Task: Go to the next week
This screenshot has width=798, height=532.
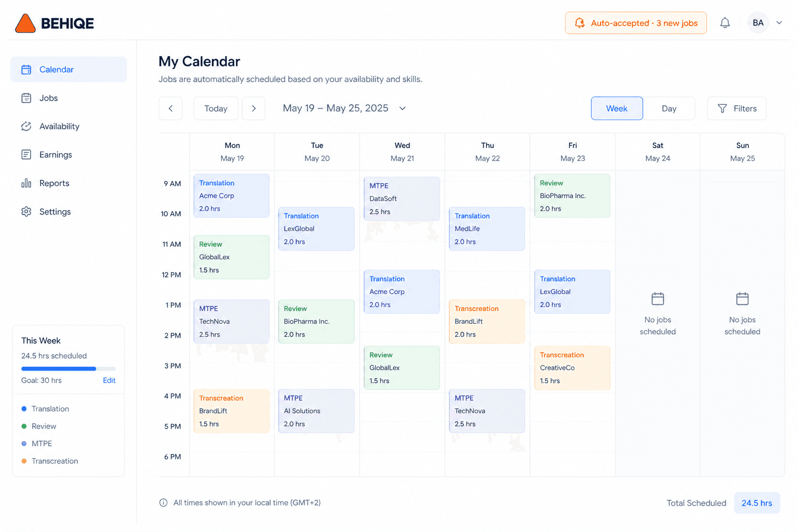Action: pyautogui.click(x=254, y=109)
